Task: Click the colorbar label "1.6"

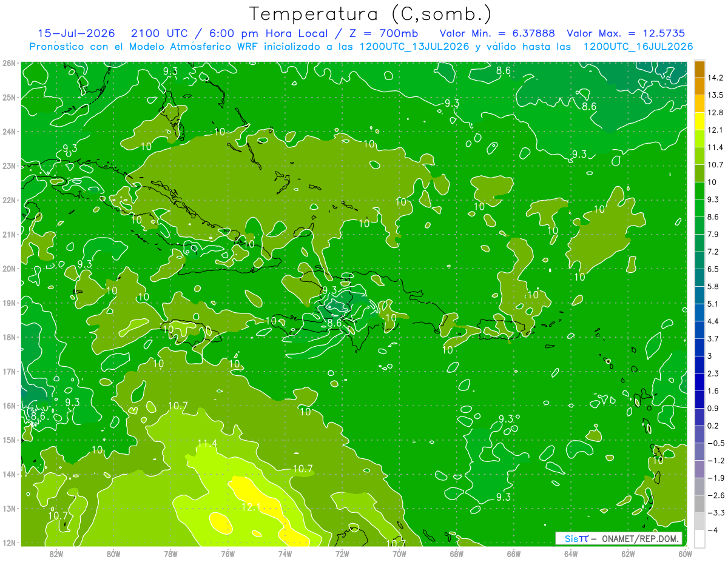Action: tap(713, 391)
